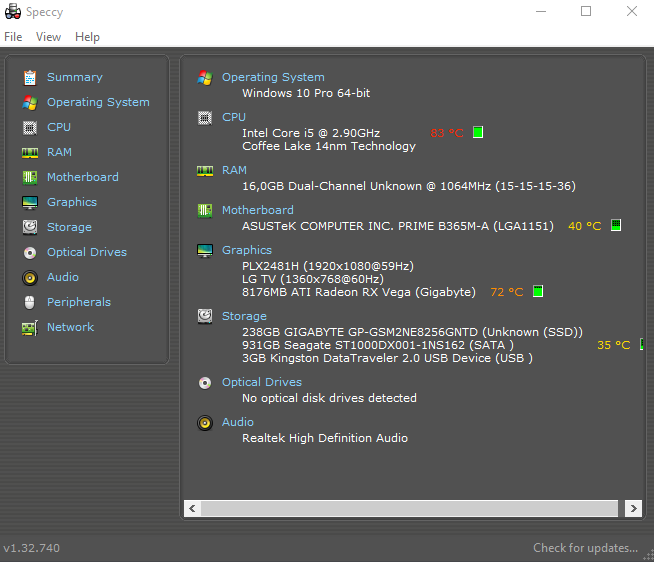The image size is (654, 562).
Task: Click the Audio speaker icon in main panel
Action: pos(205,423)
